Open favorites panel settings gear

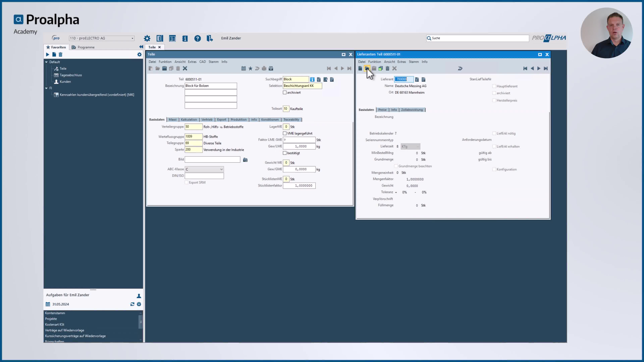point(139,54)
